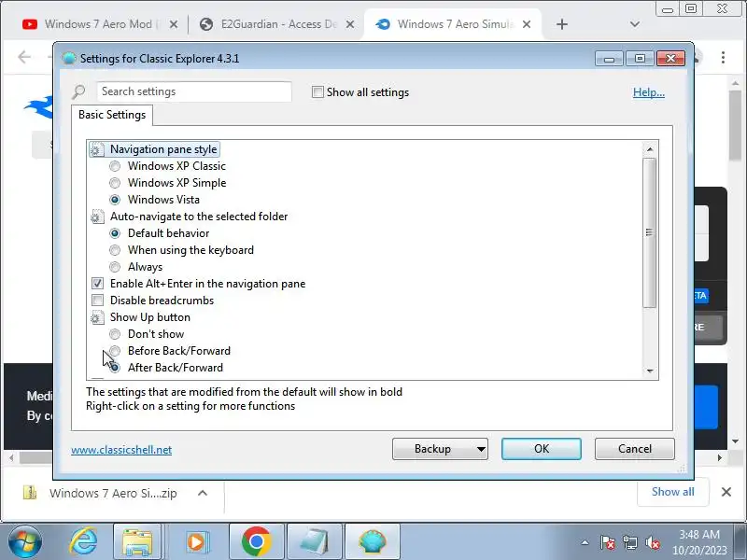This screenshot has width=747, height=560.
Task: Click the Classic Explorer shell title icon
Action: pyautogui.click(x=69, y=59)
